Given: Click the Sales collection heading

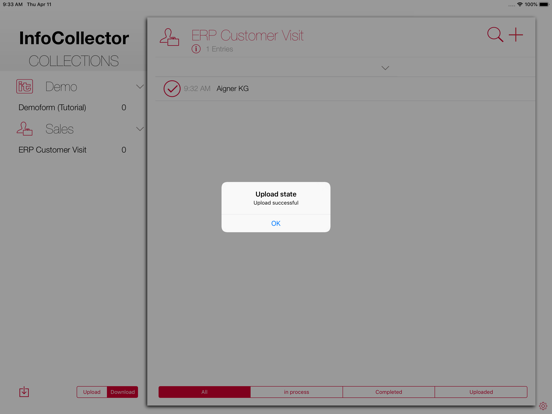Looking at the screenshot, I should pos(59,129).
